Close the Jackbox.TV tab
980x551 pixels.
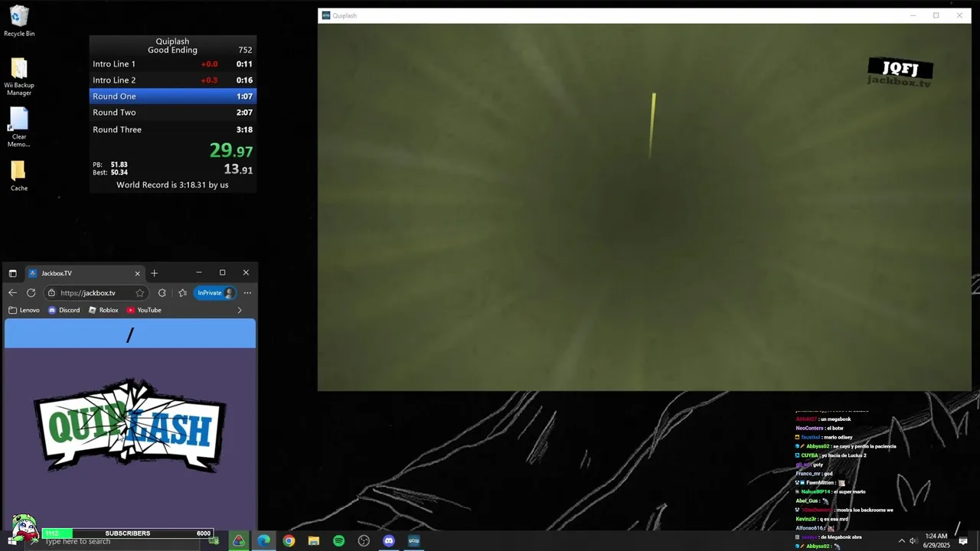pyautogui.click(x=138, y=273)
